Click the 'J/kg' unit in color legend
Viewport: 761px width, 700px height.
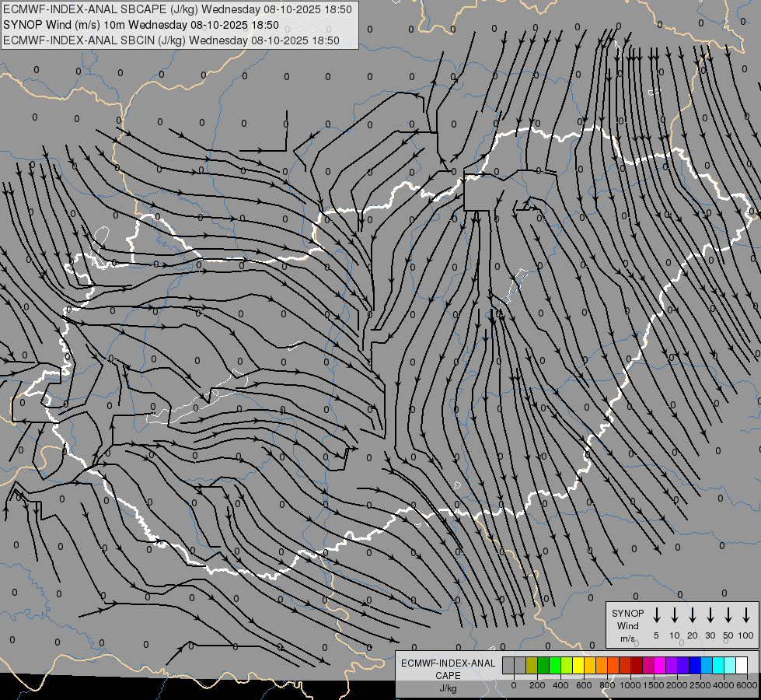click(448, 688)
